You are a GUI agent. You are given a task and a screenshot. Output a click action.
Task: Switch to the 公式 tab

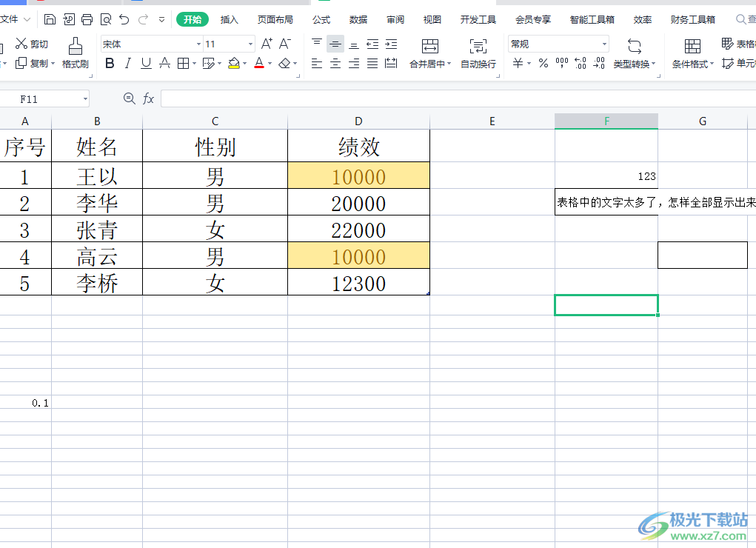coord(321,20)
